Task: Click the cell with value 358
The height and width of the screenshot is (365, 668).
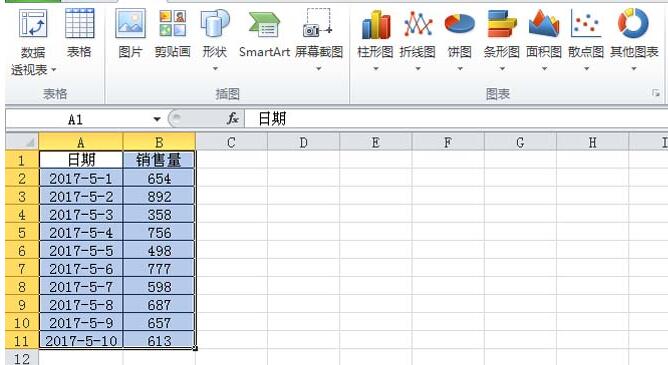Action: point(159,214)
